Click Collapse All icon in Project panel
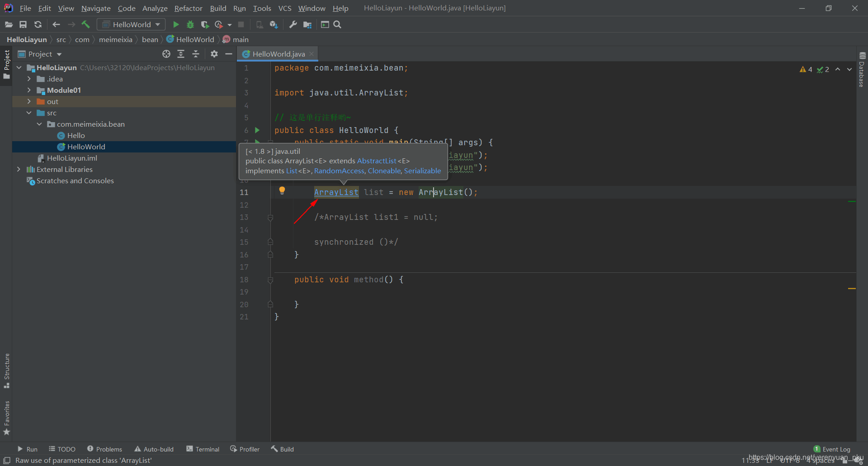The image size is (868, 466). pyautogui.click(x=196, y=54)
